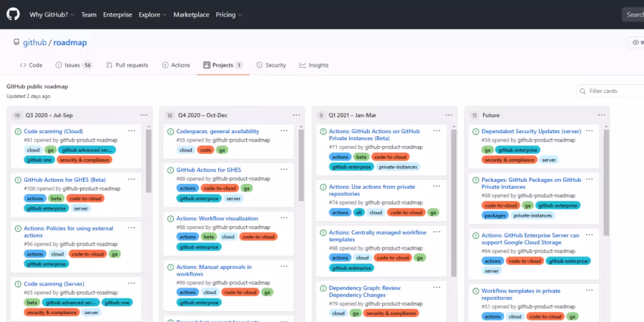Switch to the Issues tab
644x322 pixels.
pos(74,65)
